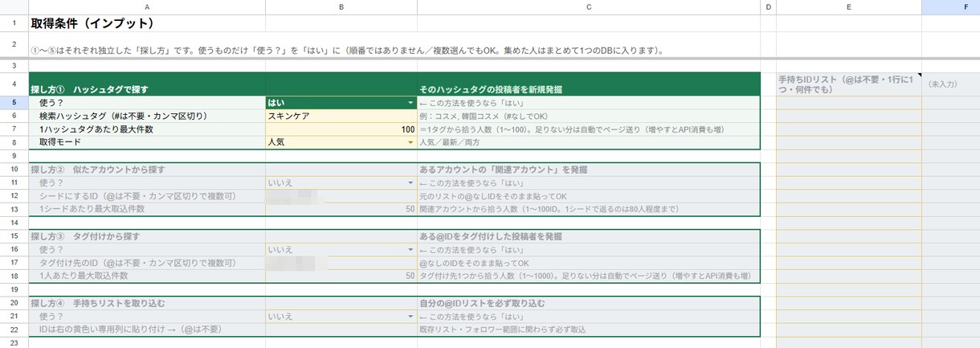The height and width of the screenshot is (348, 980).
Task: Click the 探し方④ 手持ちリストを取り込む heading
Action: click(148, 303)
